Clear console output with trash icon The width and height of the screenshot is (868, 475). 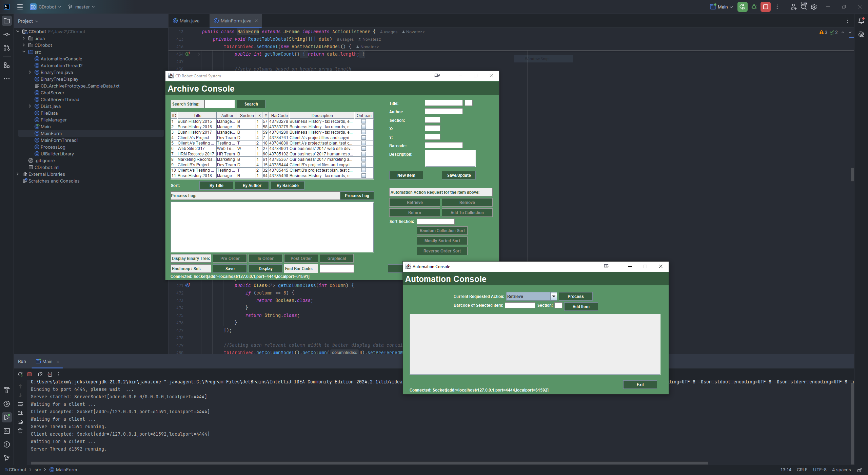coord(20,431)
